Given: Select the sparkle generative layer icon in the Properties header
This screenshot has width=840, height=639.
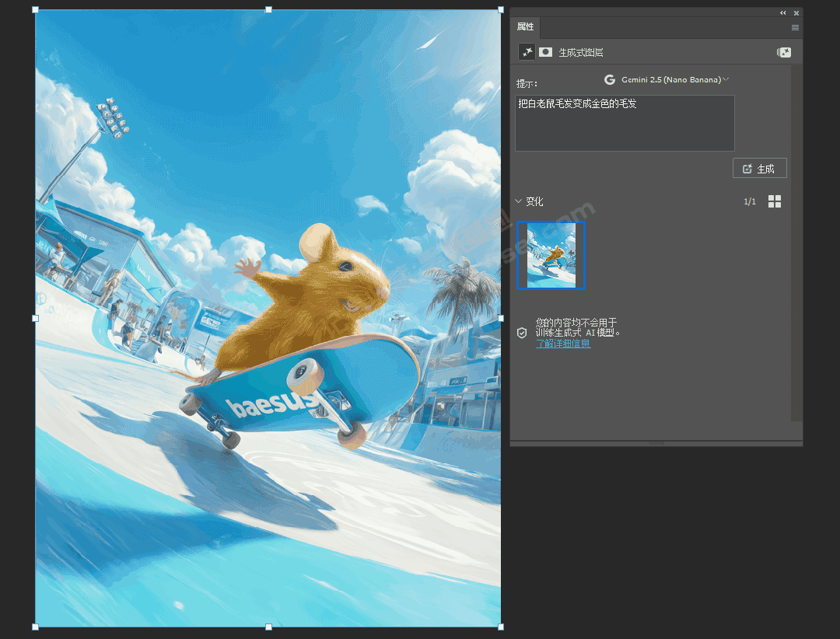Looking at the screenshot, I should pyautogui.click(x=527, y=51).
